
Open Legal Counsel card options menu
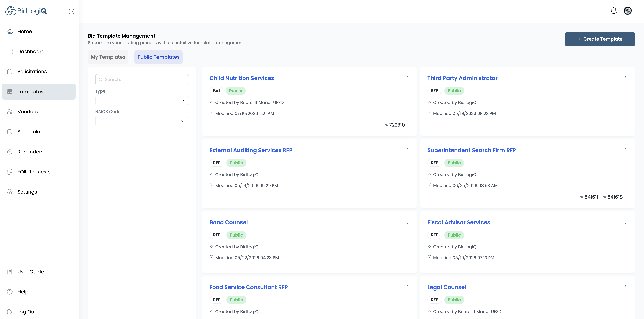[x=626, y=287]
